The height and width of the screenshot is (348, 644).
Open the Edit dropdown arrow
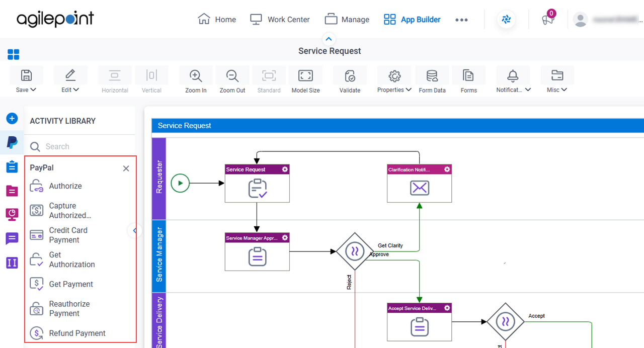[x=76, y=90]
